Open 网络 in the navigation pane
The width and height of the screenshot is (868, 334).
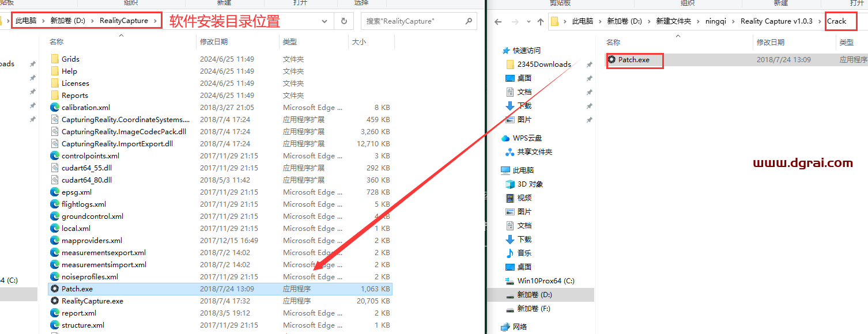[x=520, y=327]
